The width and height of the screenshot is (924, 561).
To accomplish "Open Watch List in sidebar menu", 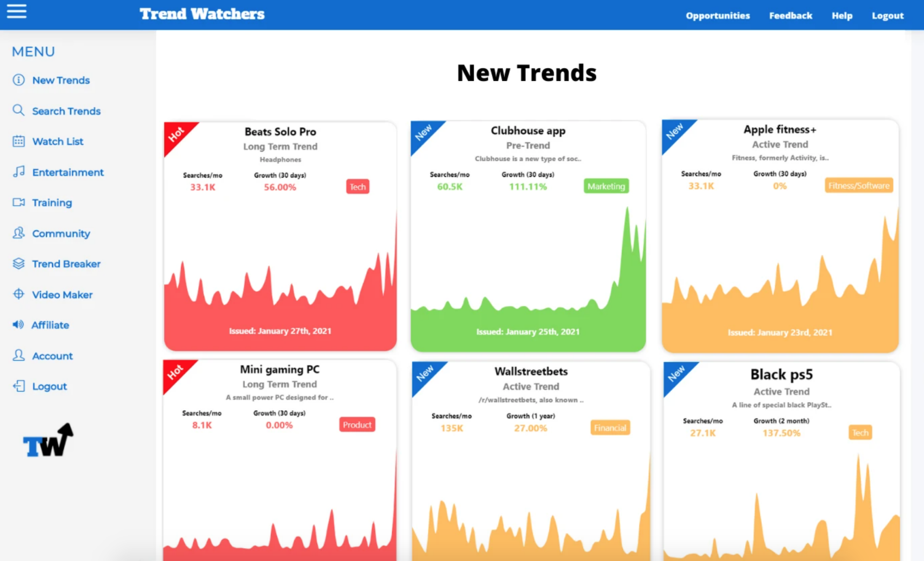I will pyautogui.click(x=58, y=141).
